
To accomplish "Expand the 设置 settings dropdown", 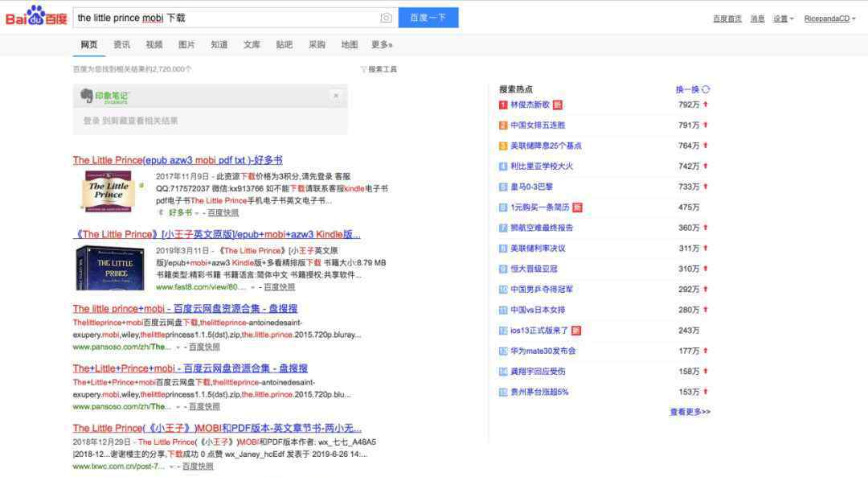I will (784, 19).
